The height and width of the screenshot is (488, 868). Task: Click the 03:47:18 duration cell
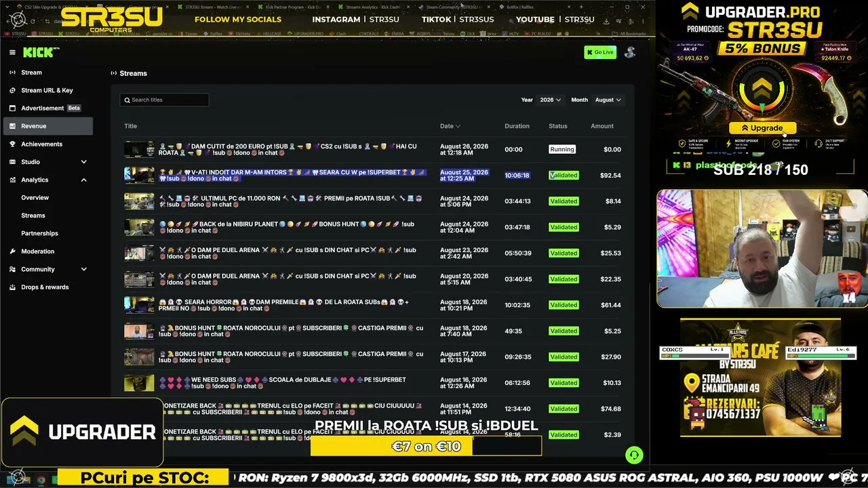pyautogui.click(x=517, y=227)
